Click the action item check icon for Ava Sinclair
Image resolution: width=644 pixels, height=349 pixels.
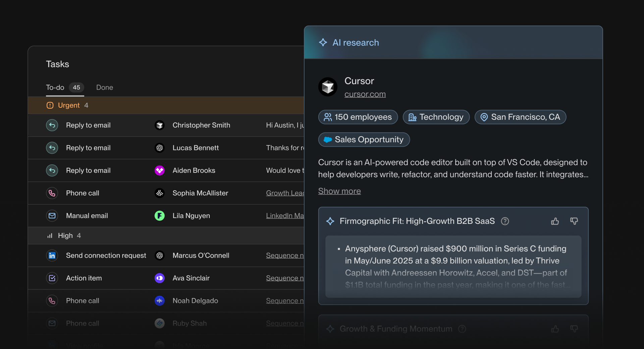52,278
